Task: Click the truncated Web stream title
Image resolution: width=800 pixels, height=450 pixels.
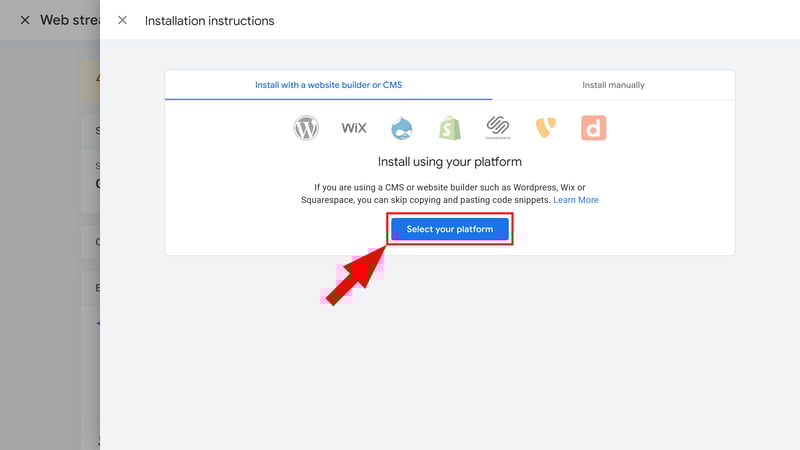Action: (67, 20)
